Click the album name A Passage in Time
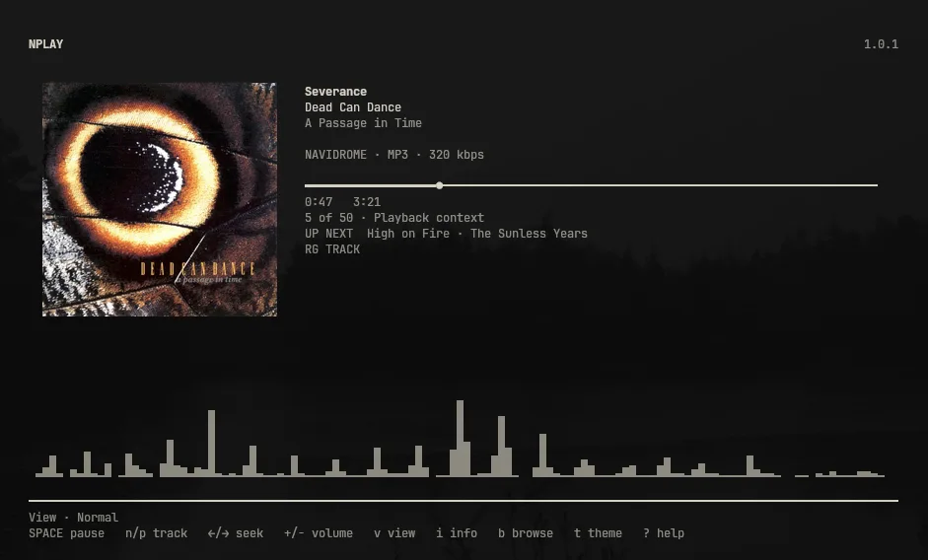Screen dimensions: 928x560 363,123
